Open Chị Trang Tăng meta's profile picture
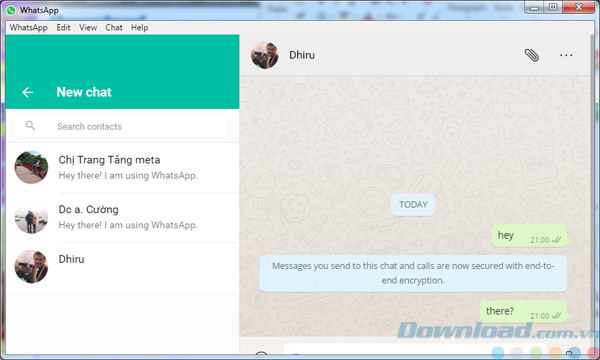The height and width of the screenshot is (360, 600). pos(31,167)
